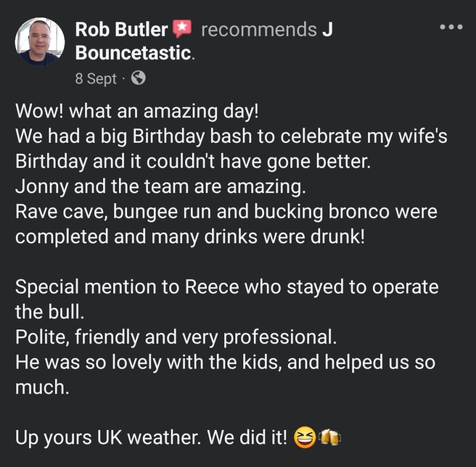Click the "Rave cave, bungee run" line
This screenshot has height=467, width=476.
(x=226, y=212)
